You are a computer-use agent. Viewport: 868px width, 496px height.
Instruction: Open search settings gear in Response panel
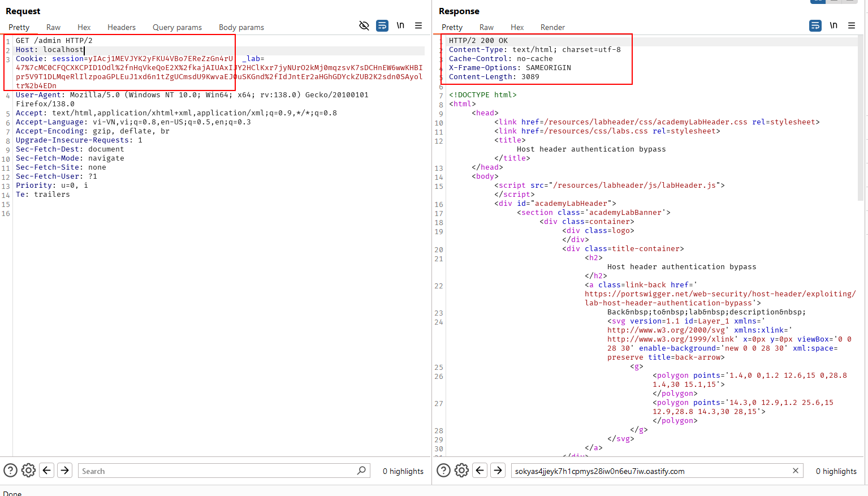coord(461,471)
